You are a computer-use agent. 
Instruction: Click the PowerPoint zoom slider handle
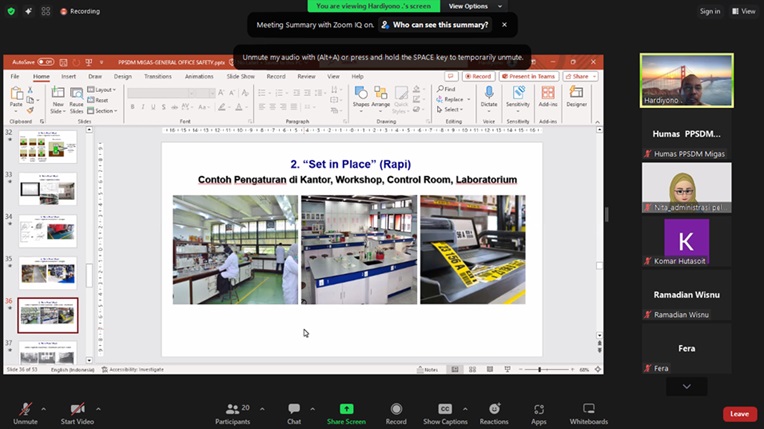coord(539,370)
